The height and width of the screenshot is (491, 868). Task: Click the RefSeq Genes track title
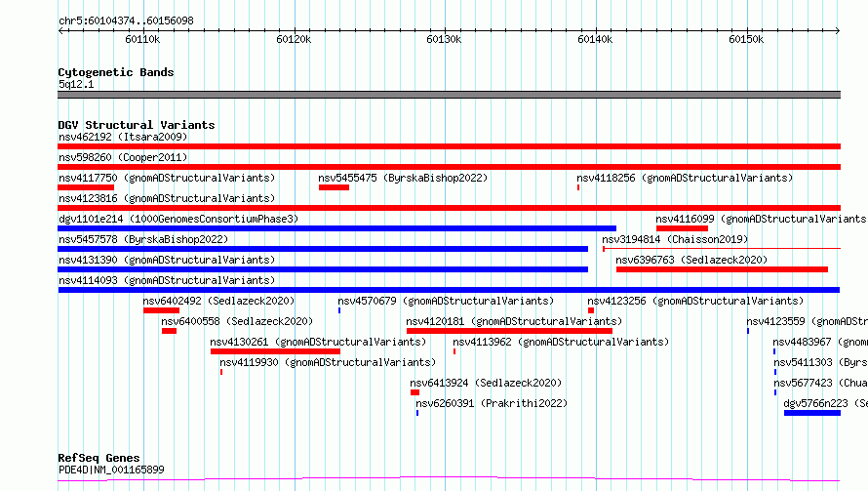[99, 458]
